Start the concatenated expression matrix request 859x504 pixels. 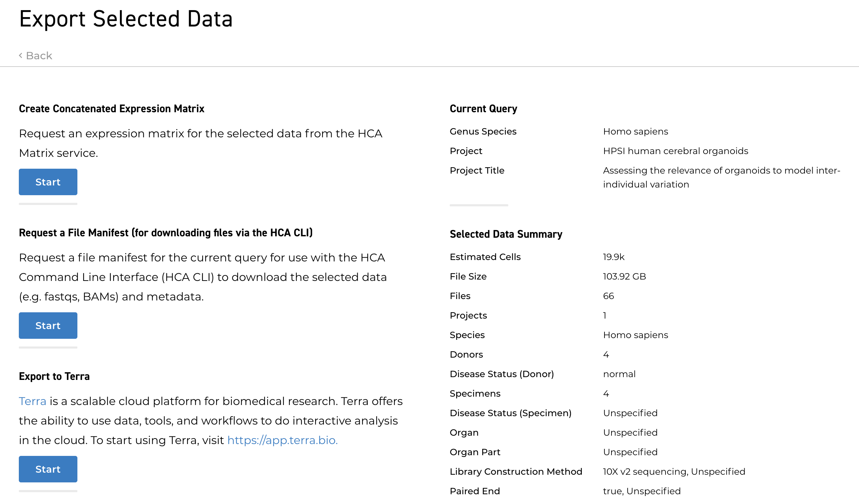point(48,182)
